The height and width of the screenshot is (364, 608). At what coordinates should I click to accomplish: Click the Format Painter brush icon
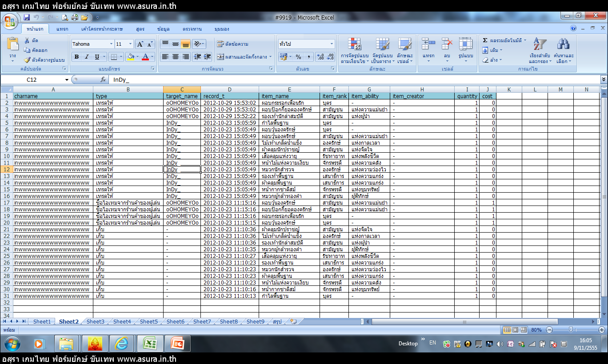(27, 60)
